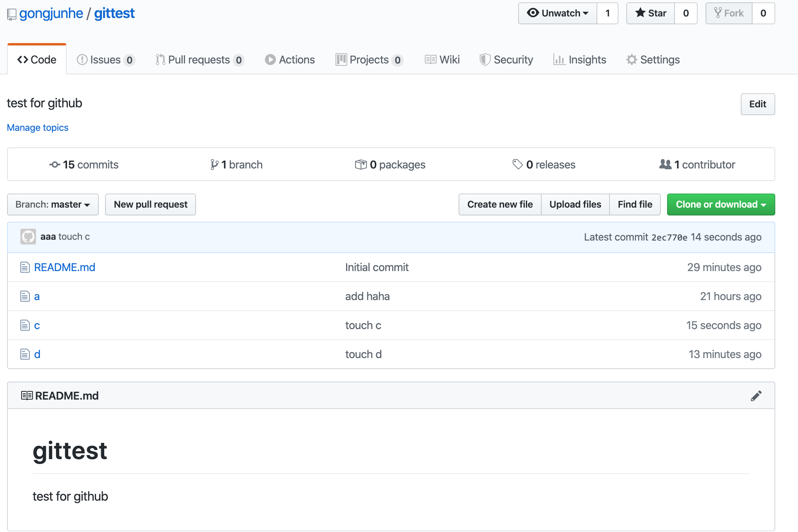Viewport: 798px width, 532px height.
Task: Click the repository book icon beside gongjunhe
Action: coord(12,14)
